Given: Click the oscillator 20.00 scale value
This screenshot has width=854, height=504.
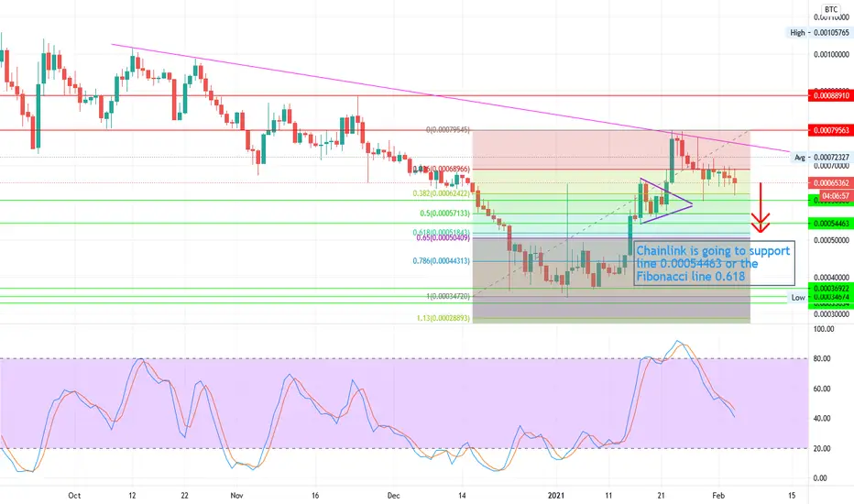Looking at the screenshot, I should (x=822, y=448).
